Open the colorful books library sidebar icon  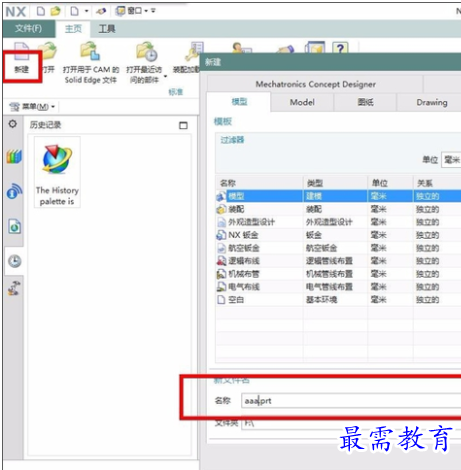click(14, 156)
